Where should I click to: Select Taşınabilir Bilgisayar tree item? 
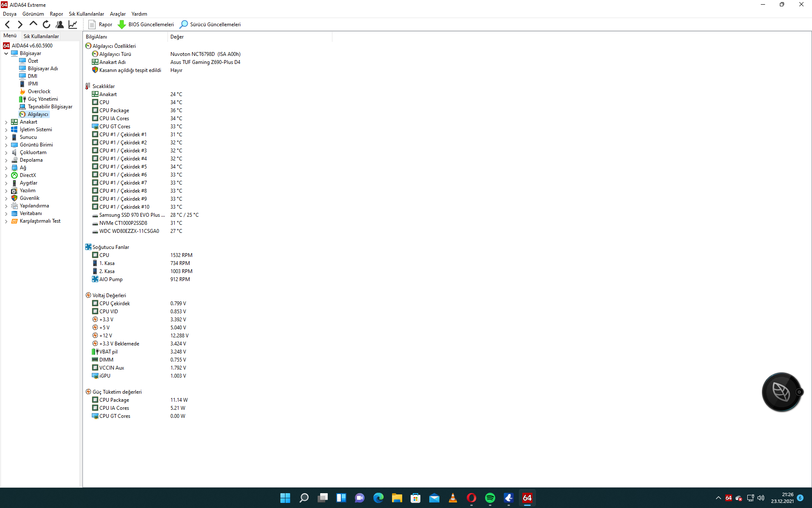click(50, 107)
